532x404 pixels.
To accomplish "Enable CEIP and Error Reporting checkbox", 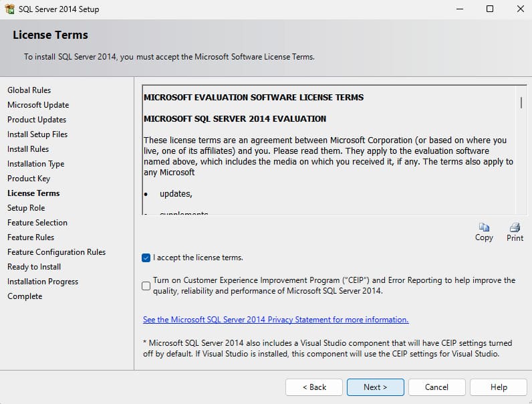I will (146, 286).
